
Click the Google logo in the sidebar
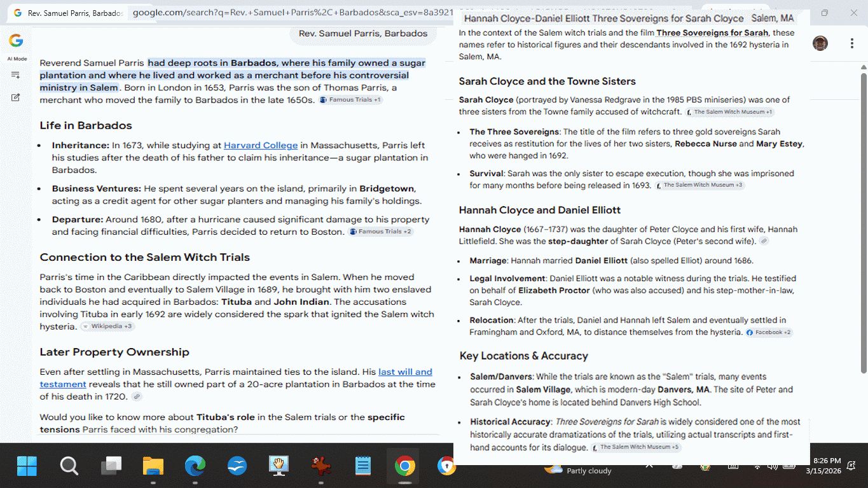[x=16, y=41]
